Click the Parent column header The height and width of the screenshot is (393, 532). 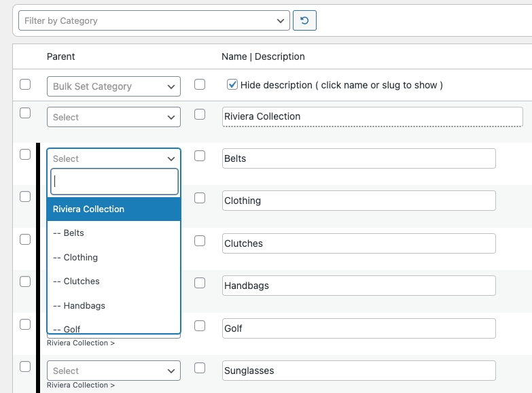click(61, 56)
